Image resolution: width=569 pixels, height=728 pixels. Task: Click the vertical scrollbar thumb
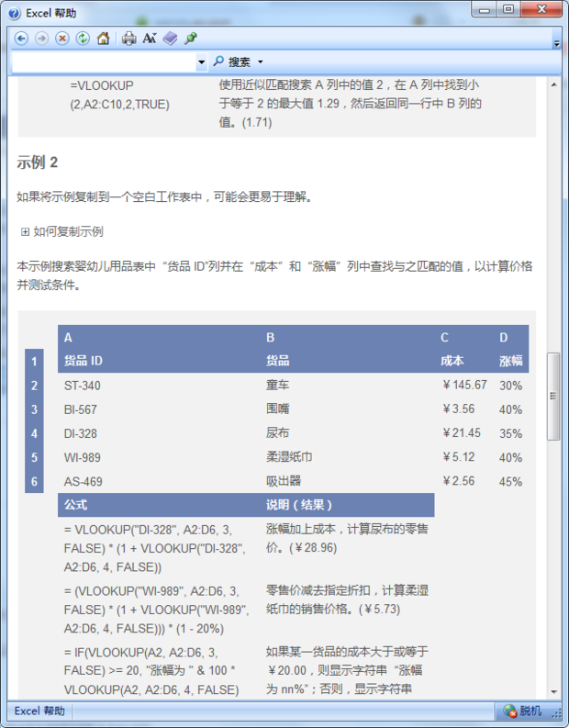coord(553,397)
